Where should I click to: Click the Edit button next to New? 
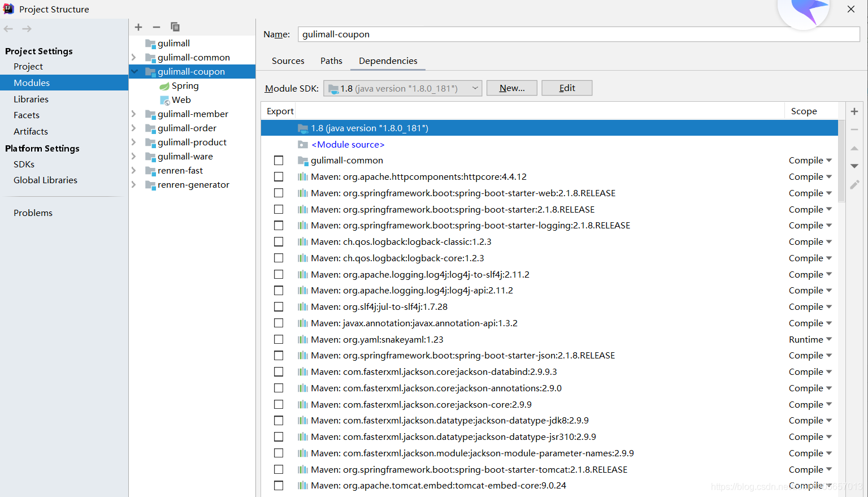pyautogui.click(x=566, y=88)
